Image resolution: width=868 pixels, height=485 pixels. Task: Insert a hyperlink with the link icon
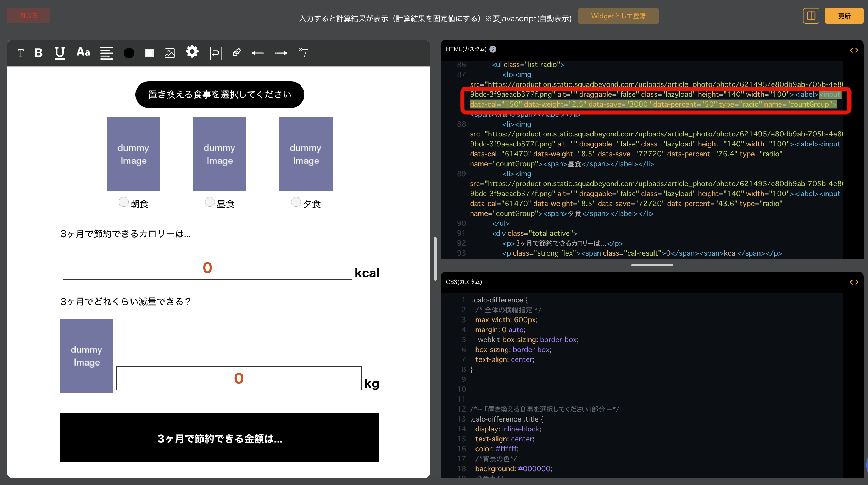coord(237,53)
